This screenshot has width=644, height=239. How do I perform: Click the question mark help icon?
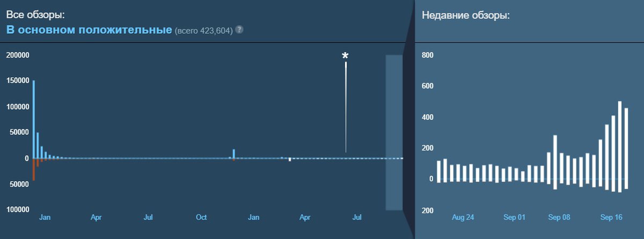[239, 30]
